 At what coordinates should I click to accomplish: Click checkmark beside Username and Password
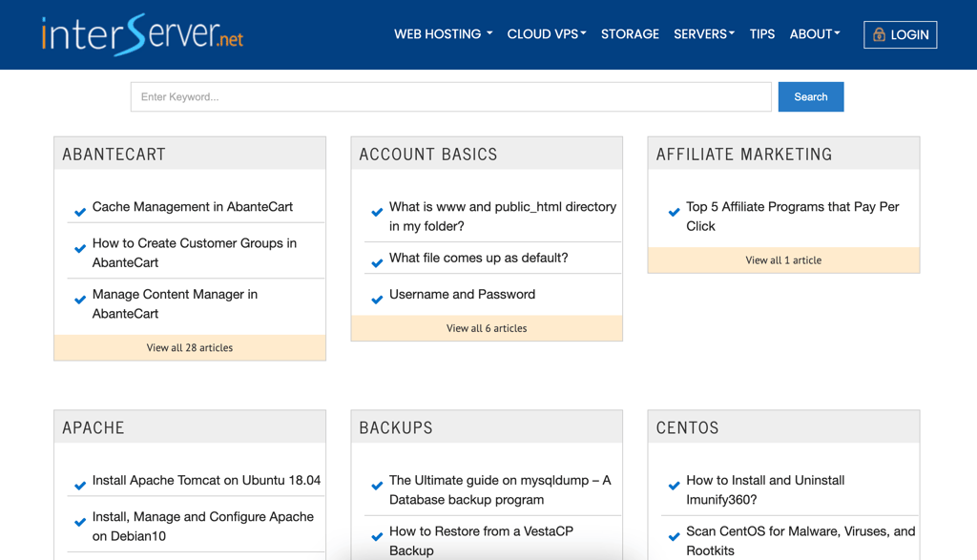pyautogui.click(x=377, y=300)
